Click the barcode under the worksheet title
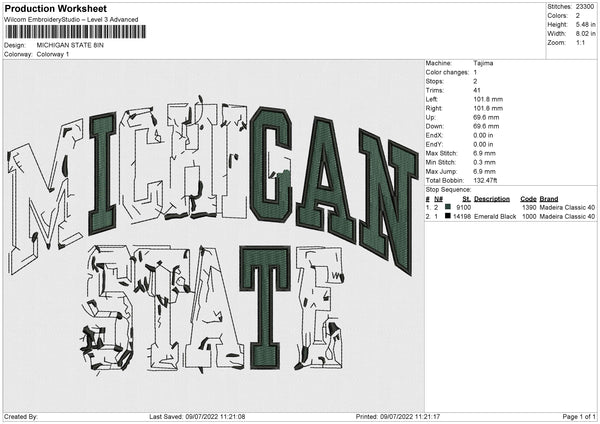 pyautogui.click(x=76, y=32)
